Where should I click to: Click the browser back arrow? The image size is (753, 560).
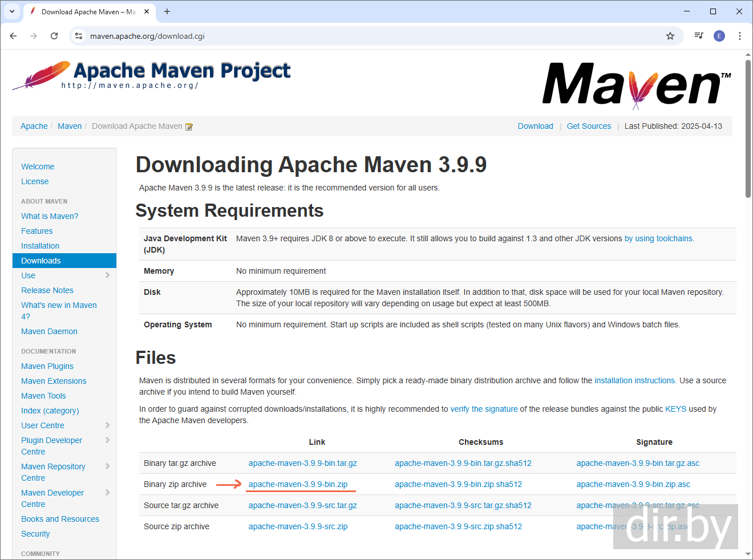13,36
